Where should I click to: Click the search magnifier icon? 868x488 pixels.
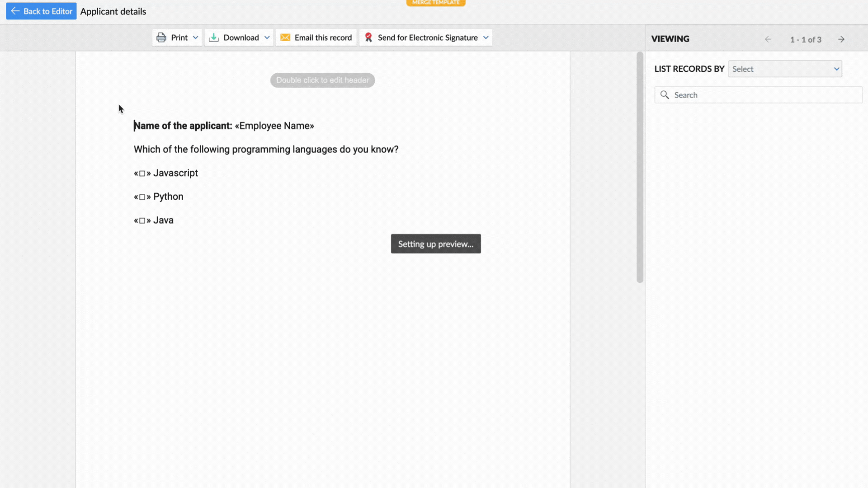point(665,95)
